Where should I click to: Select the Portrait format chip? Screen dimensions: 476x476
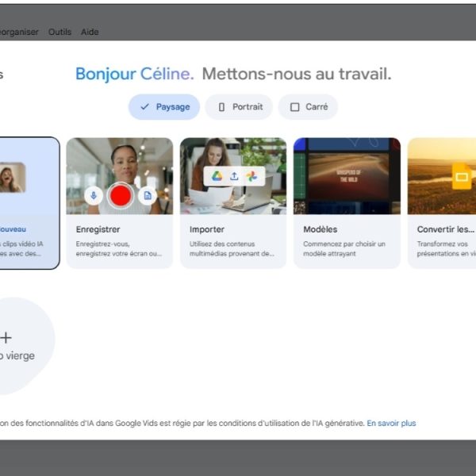[239, 107]
